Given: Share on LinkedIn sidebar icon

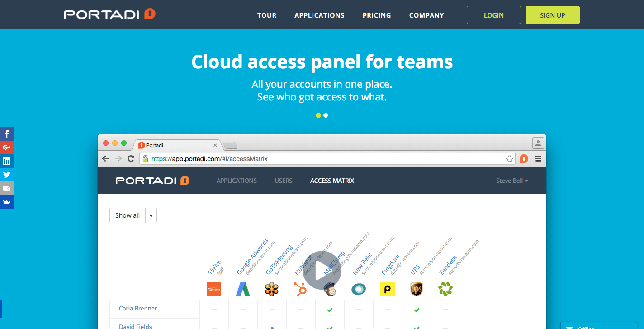Looking at the screenshot, I should point(7,161).
